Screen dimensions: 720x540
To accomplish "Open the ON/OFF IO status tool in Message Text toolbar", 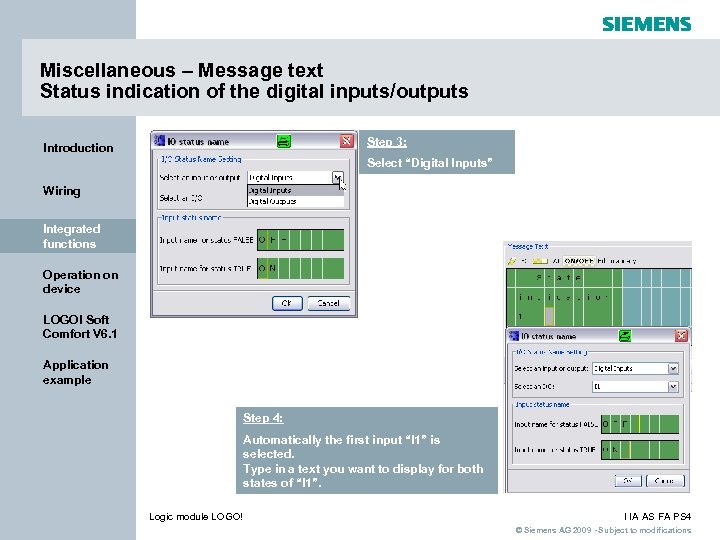I will click(579, 261).
